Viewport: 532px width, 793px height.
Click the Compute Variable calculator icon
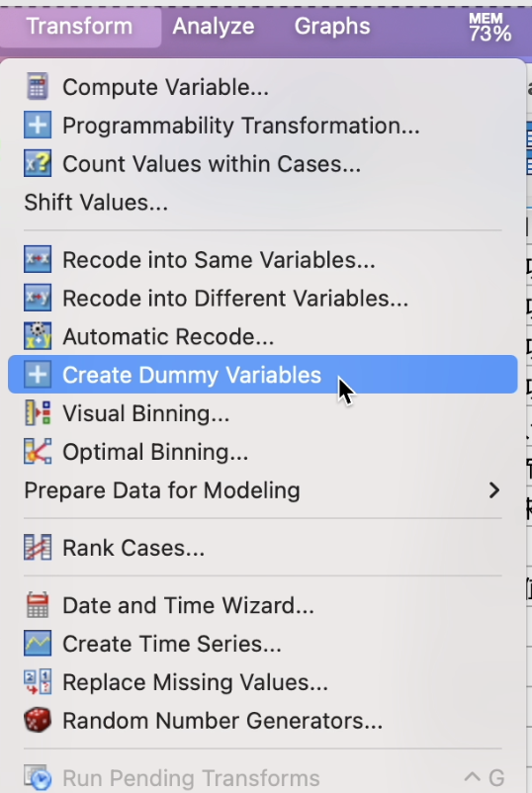(x=37, y=87)
